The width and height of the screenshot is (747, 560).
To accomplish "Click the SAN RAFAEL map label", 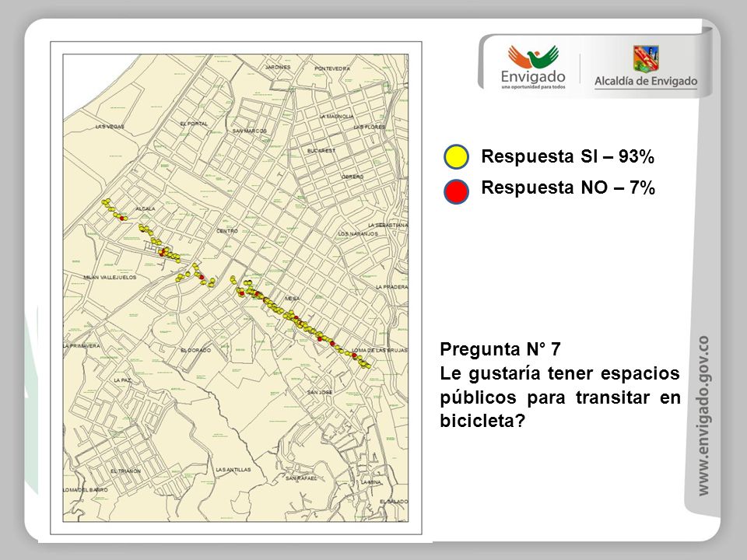I will [x=301, y=478].
